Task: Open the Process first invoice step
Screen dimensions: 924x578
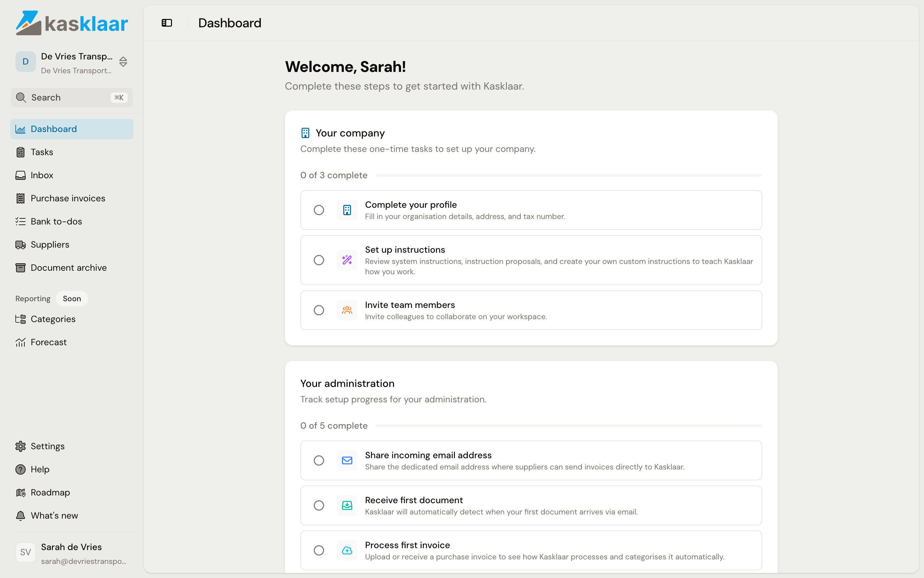Action: (x=531, y=550)
